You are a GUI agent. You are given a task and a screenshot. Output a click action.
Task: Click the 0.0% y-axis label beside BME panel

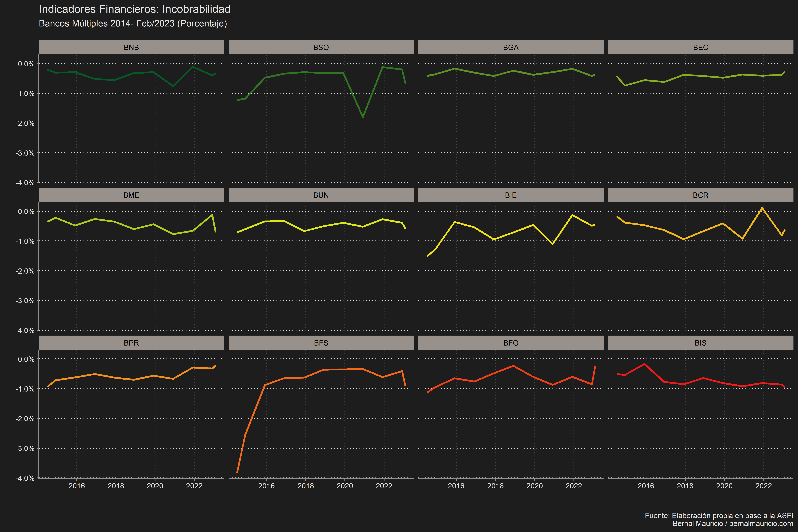click(x=26, y=211)
